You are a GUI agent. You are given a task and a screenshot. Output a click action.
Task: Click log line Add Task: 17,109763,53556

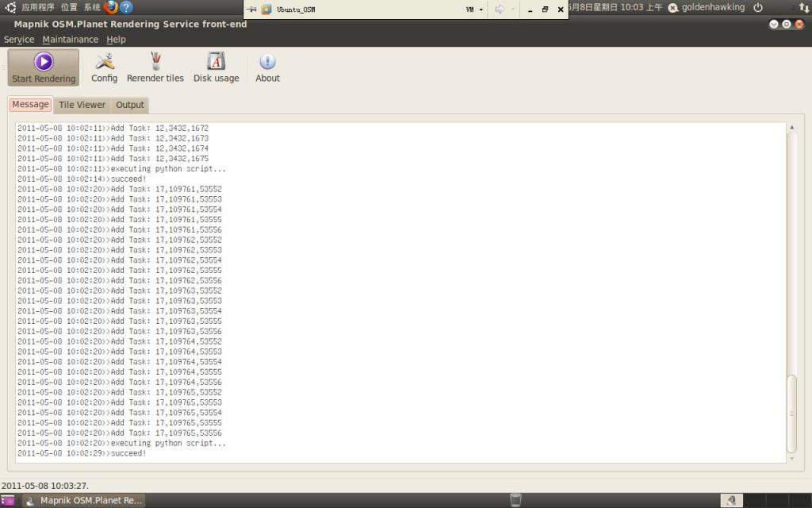[120, 331]
